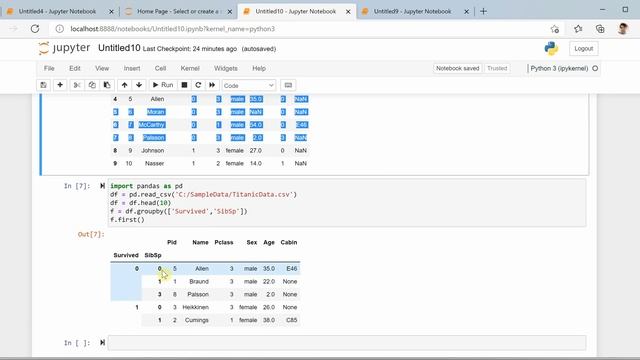
Task: Open the File menu
Action: pyautogui.click(x=49, y=68)
